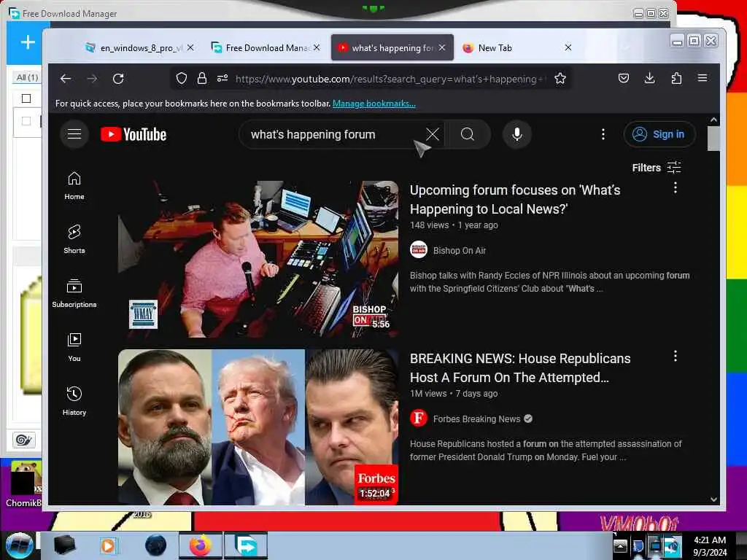Open the Filters options

(657, 168)
